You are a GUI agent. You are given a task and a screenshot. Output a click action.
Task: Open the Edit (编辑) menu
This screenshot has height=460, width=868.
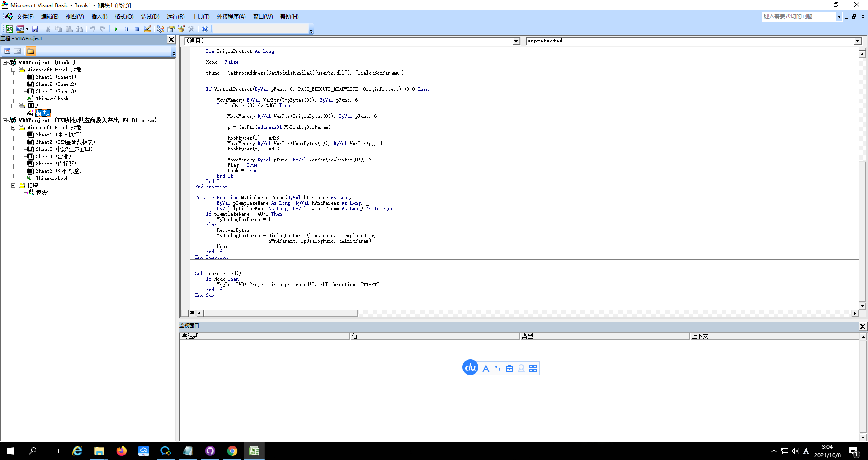[50, 17]
